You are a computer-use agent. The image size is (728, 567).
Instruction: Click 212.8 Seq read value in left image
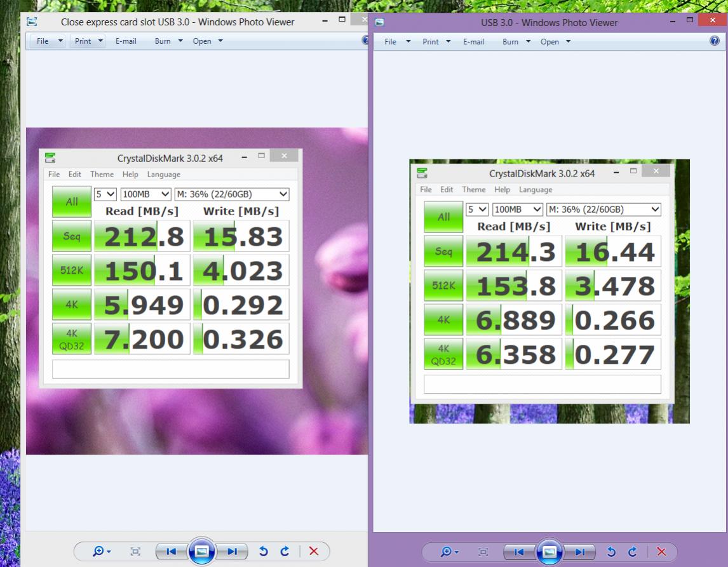[142, 237]
